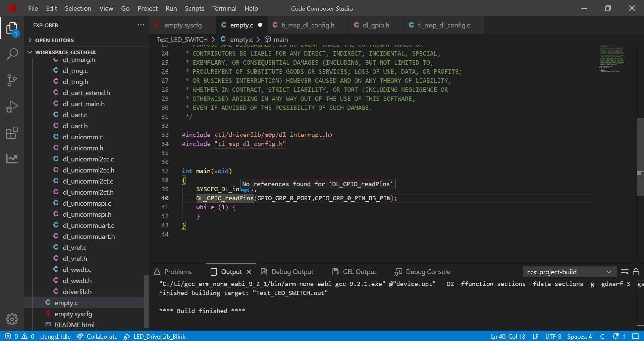644x341 pixels.
Task: Open empty.syscfg file in explorer
Action: pyautogui.click(x=73, y=314)
